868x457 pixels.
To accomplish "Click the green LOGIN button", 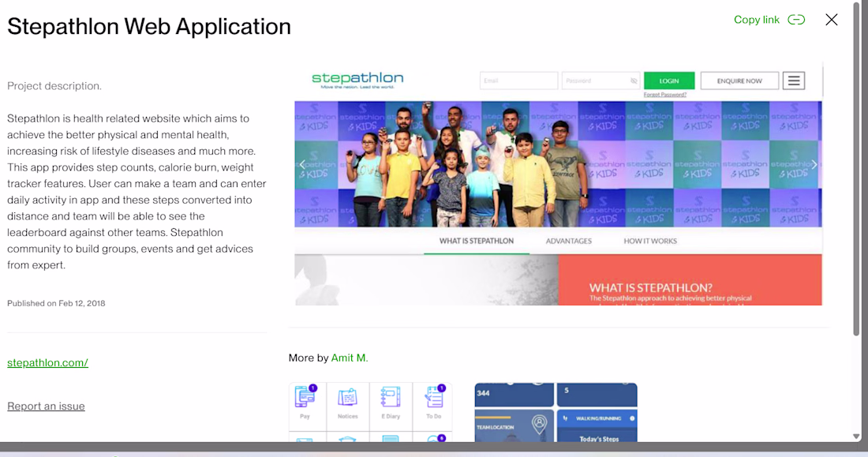I will [668, 81].
